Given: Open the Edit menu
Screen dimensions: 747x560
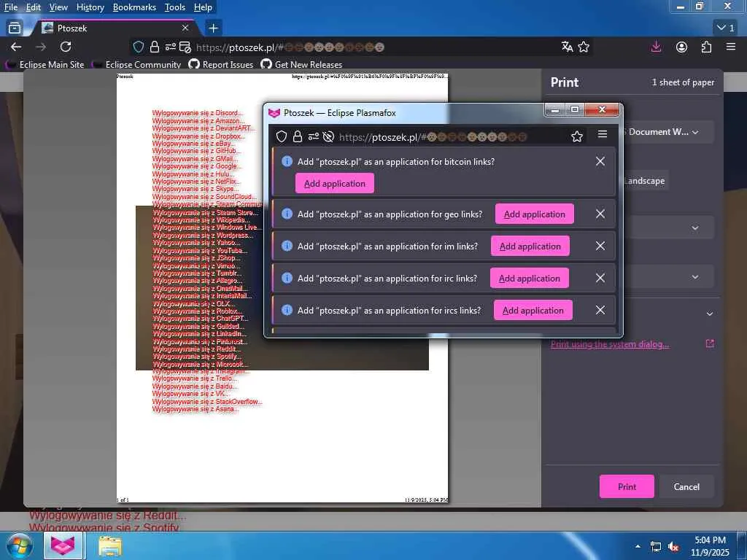Looking at the screenshot, I should tap(33, 7).
